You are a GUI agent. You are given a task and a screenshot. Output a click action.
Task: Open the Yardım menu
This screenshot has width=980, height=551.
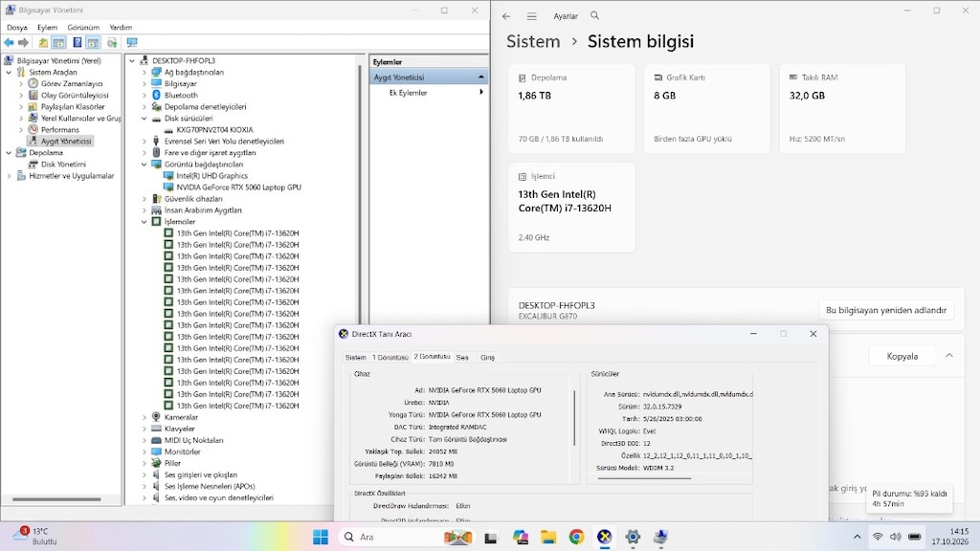coord(121,28)
